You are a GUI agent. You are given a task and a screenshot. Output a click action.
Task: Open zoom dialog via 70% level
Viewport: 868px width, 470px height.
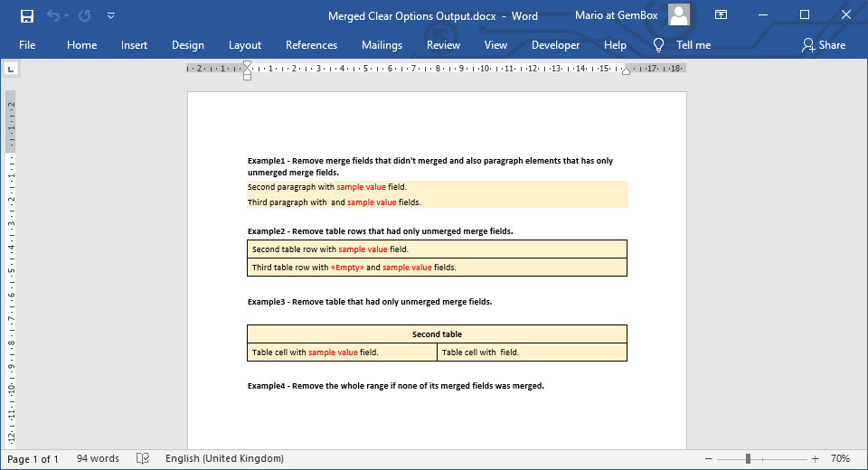pyautogui.click(x=840, y=459)
